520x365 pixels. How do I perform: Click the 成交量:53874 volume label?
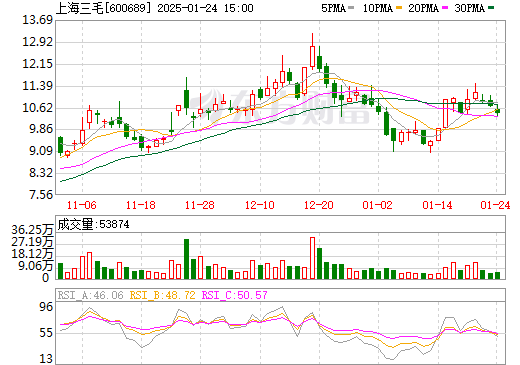[x=93, y=224]
